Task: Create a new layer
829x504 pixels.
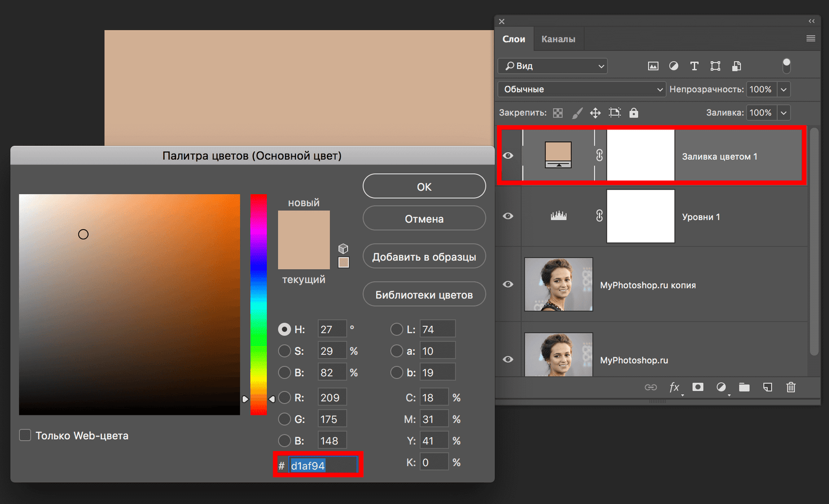Action: (x=767, y=387)
